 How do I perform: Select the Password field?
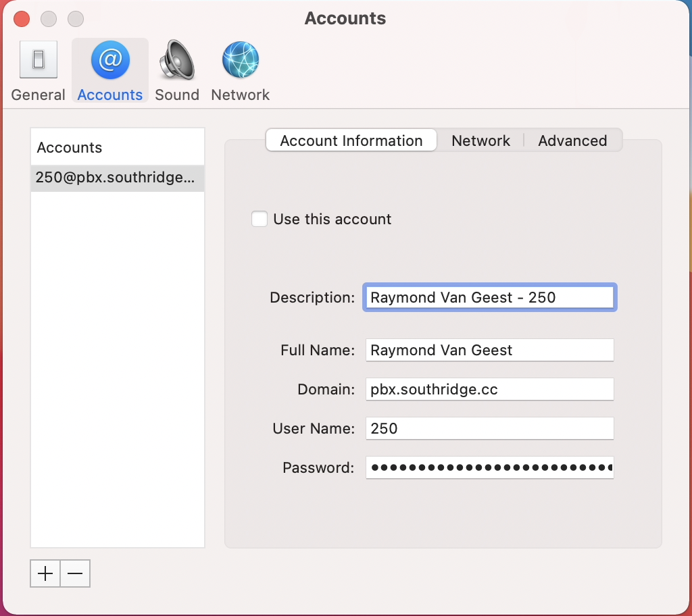pyautogui.click(x=489, y=467)
